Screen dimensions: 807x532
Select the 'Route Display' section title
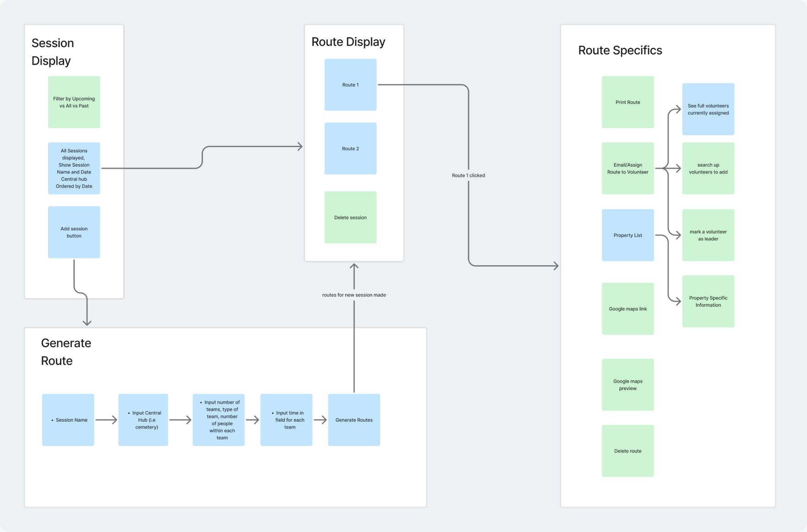tap(348, 42)
